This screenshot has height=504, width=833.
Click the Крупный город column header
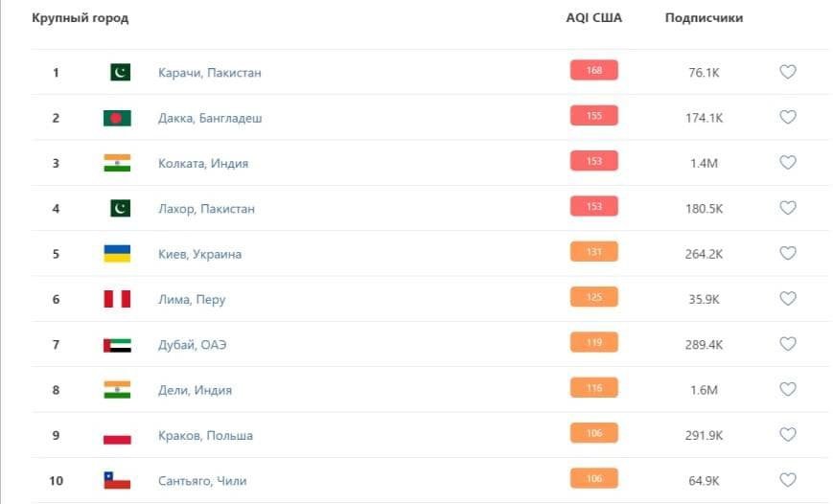pos(81,18)
